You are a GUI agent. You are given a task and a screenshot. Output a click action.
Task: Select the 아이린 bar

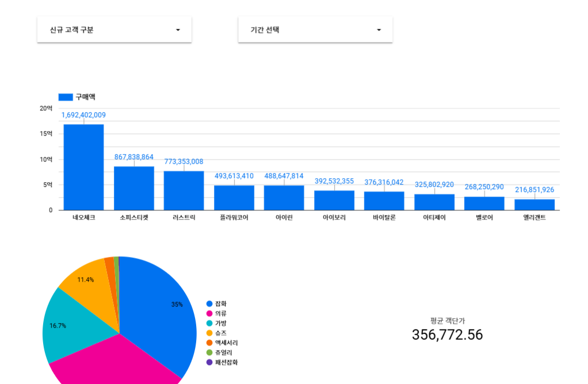point(284,198)
